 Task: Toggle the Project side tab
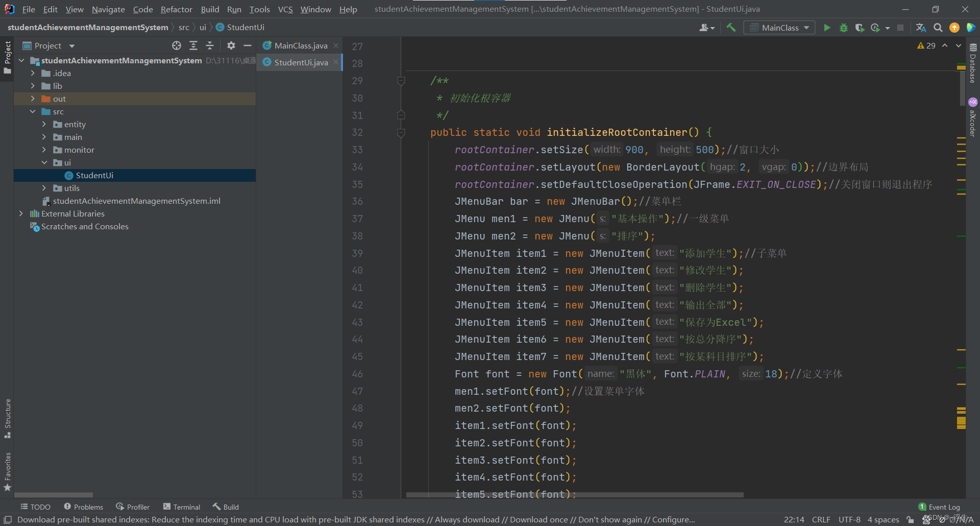pos(8,57)
